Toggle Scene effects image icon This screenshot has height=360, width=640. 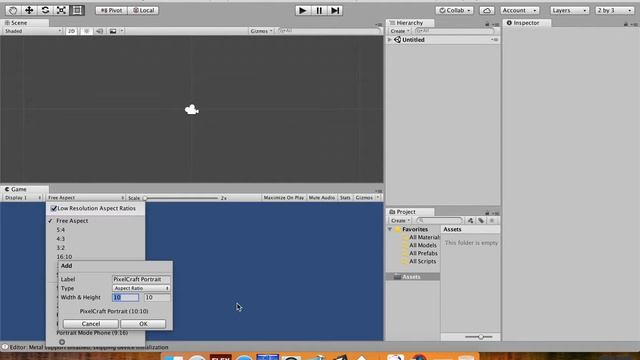click(x=113, y=31)
